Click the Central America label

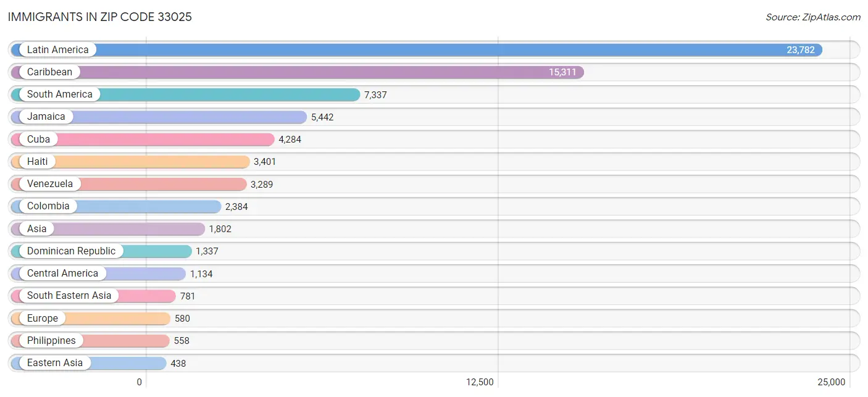tap(62, 274)
